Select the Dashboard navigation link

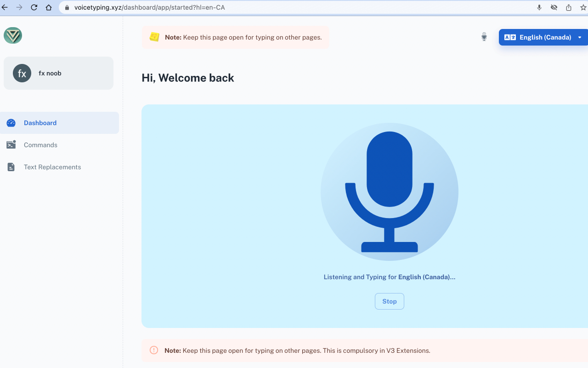[40, 122]
